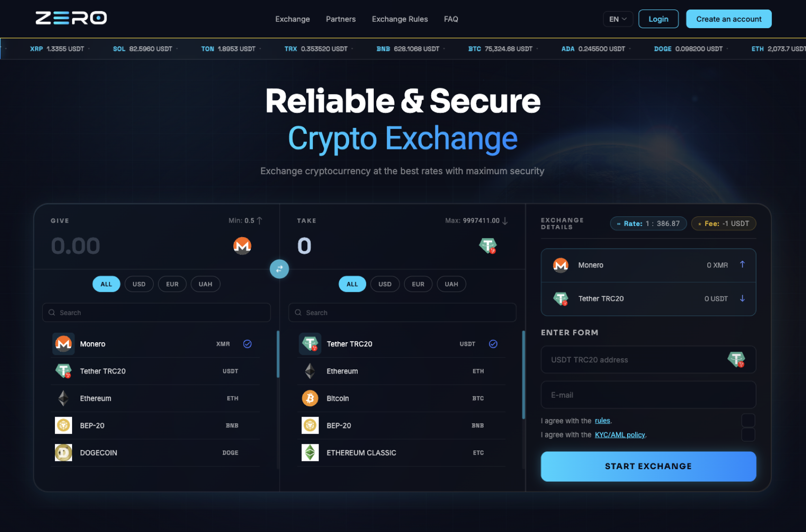Open the Exchange menu item
Image resolution: width=806 pixels, height=532 pixels.
(293, 19)
